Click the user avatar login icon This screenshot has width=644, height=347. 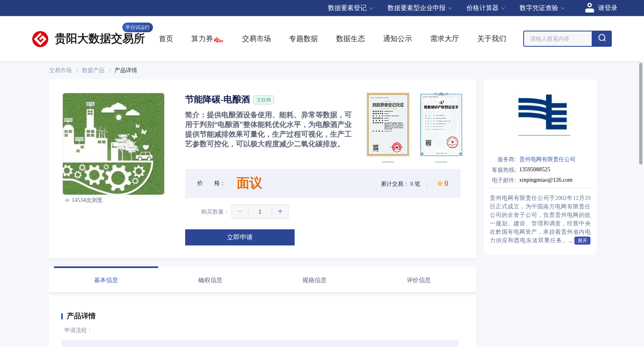coord(589,8)
